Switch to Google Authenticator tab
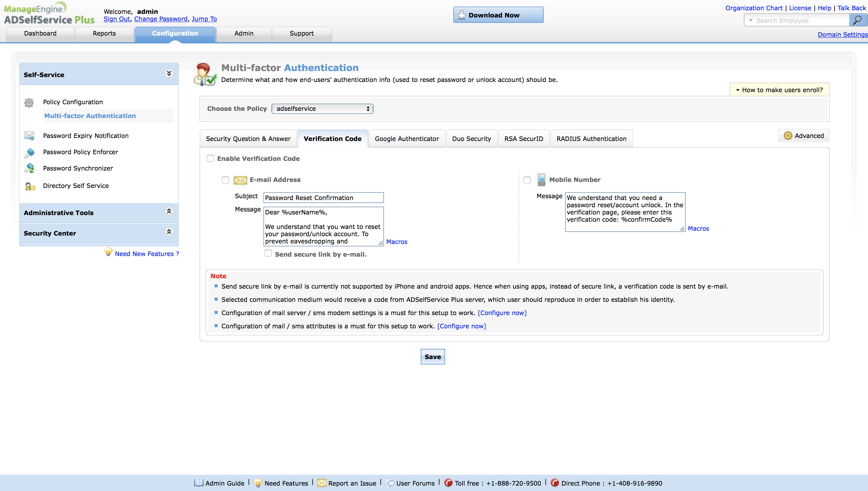 click(x=407, y=139)
